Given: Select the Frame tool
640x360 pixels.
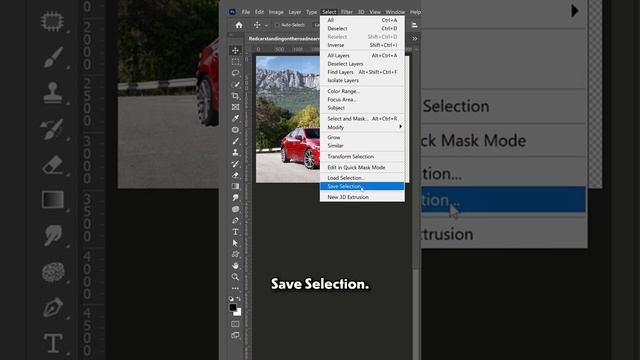Looking at the screenshot, I should click(x=236, y=107).
